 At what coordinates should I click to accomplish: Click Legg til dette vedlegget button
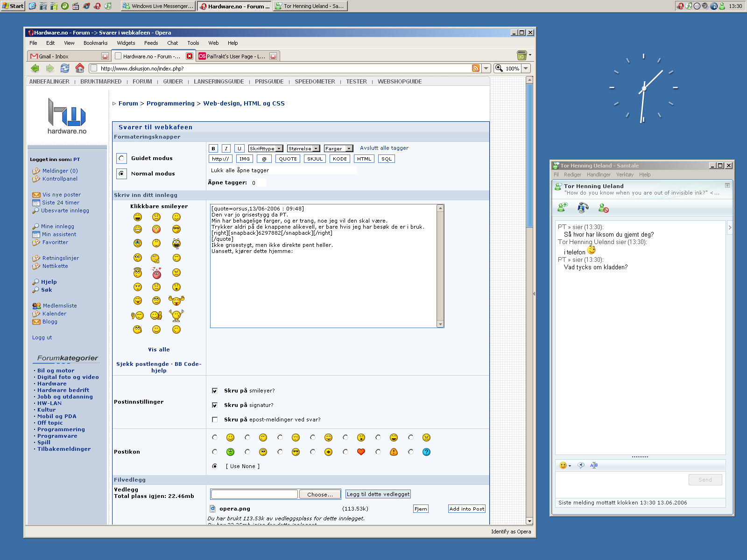(378, 494)
